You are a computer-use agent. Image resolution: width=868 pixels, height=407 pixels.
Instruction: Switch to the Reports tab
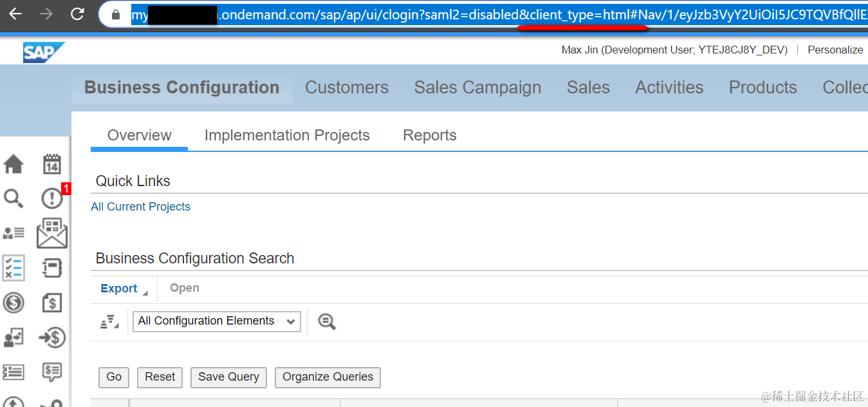click(x=430, y=135)
